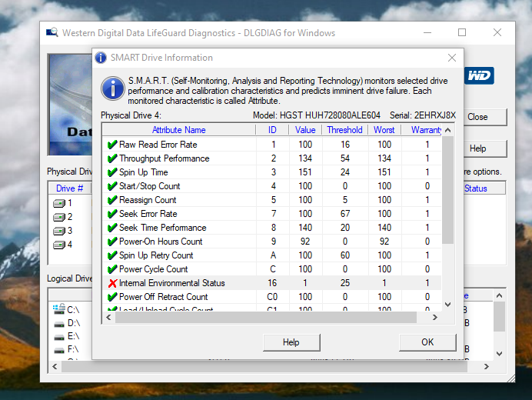Click the Drive # column header
Image resolution: width=532 pixels, height=400 pixels.
[69, 188]
